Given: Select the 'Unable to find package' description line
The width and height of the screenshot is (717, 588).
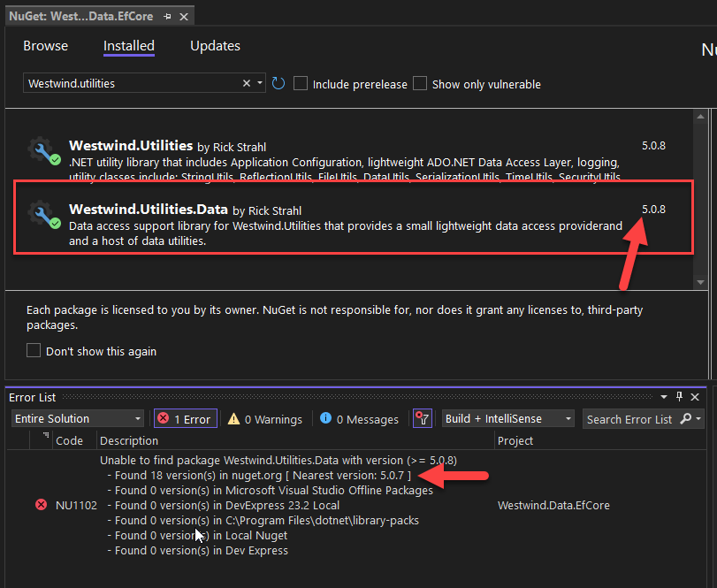Looking at the screenshot, I should [x=278, y=461].
